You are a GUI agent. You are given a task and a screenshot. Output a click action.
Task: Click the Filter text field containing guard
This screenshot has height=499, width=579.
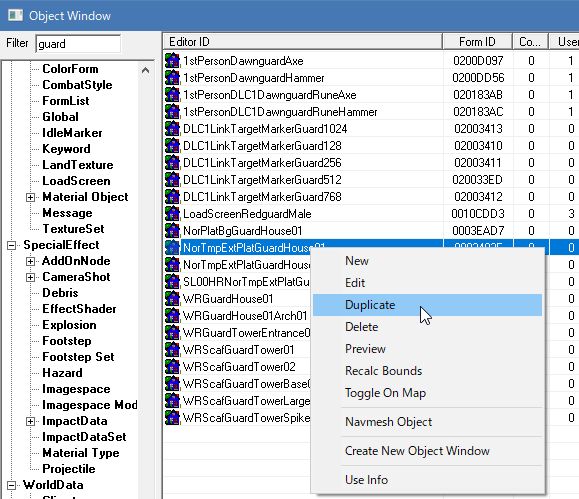click(x=78, y=44)
